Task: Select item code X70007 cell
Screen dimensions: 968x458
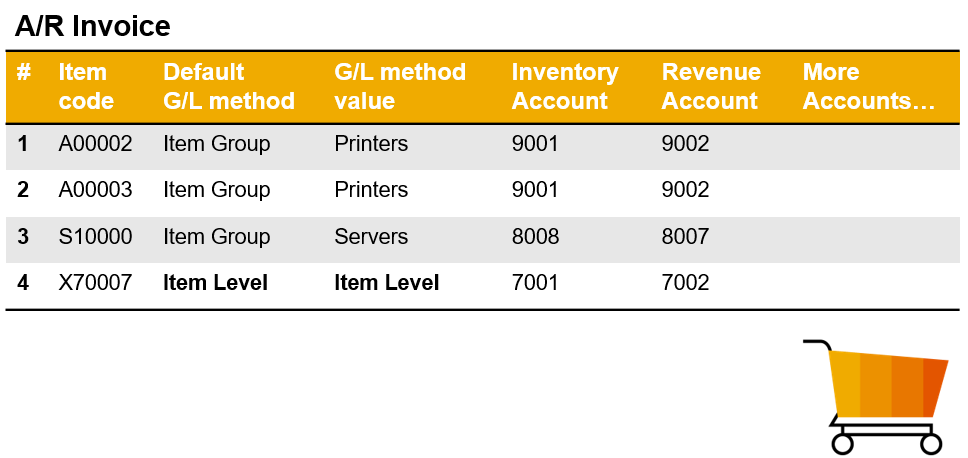Action: pyautogui.click(x=95, y=283)
